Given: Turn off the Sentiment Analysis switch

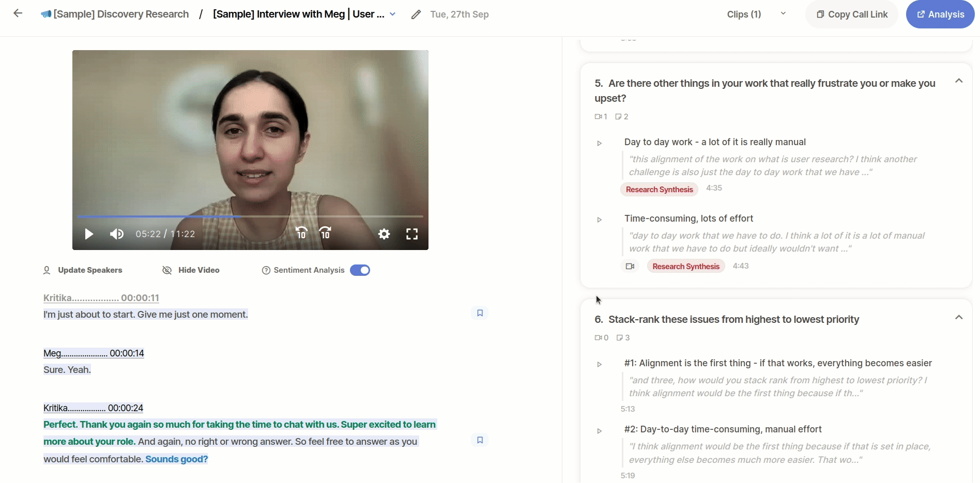Looking at the screenshot, I should click(360, 270).
